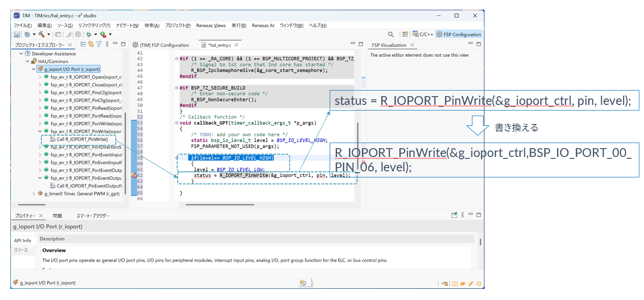Click the build configuration disc icon
Image resolution: width=644 pixels, height=300 pixels.
pyautogui.click(x=27, y=34)
